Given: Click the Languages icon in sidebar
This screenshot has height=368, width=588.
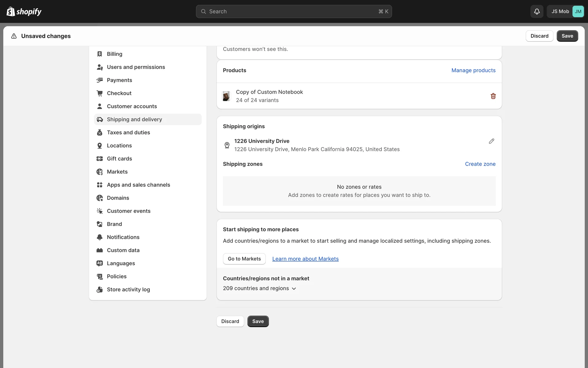Looking at the screenshot, I should tap(100, 263).
